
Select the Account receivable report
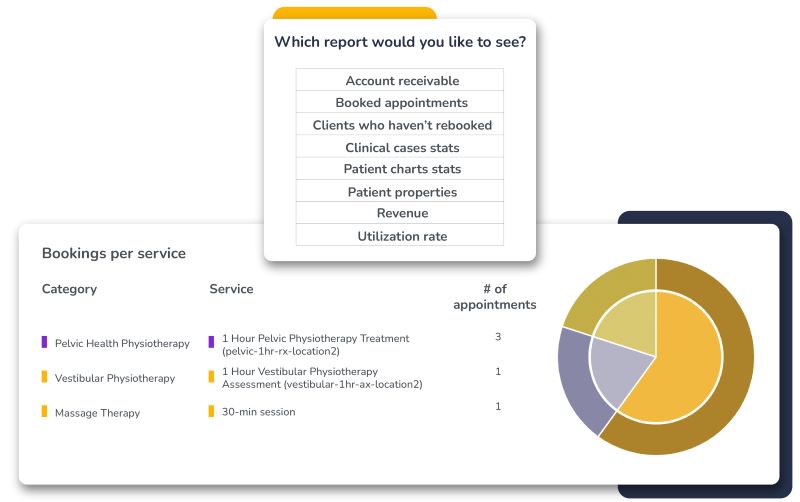[x=402, y=81]
